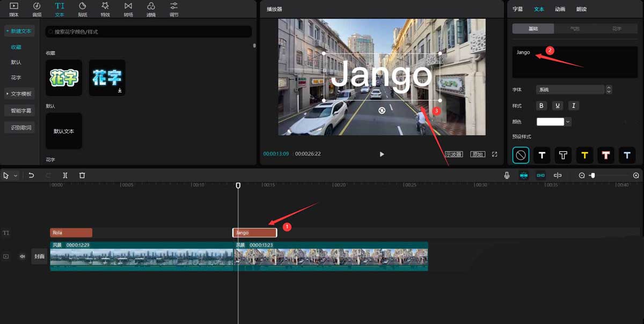Disable the magnetic snap toggle on timeline toolbar
Image resolution: width=644 pixels, height=324 pixels.
(x=524, y=175)
